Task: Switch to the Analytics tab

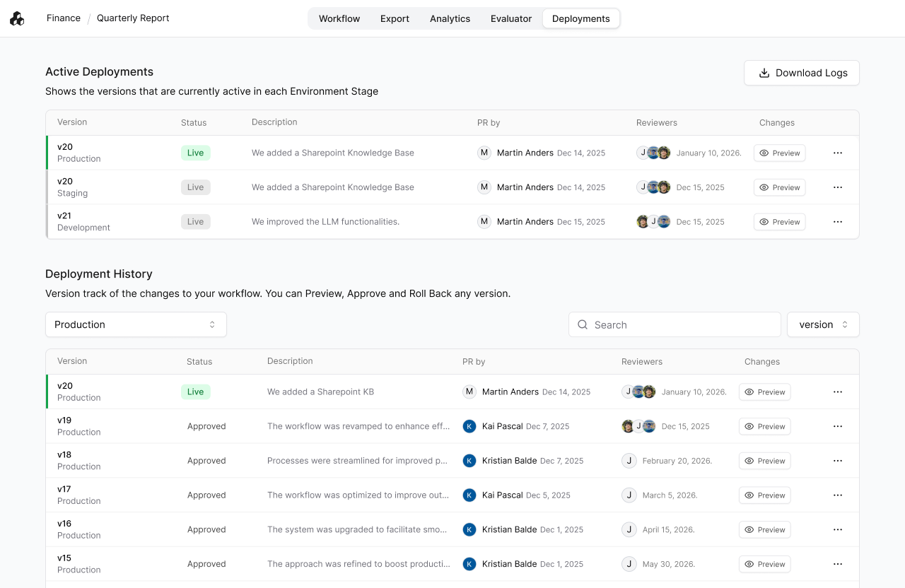Action: point(450,18)
